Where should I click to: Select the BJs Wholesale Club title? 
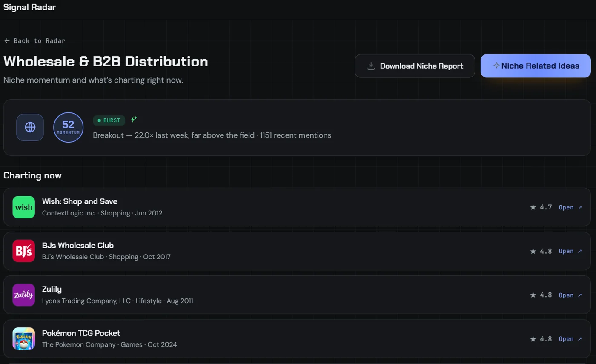(78, 245)
